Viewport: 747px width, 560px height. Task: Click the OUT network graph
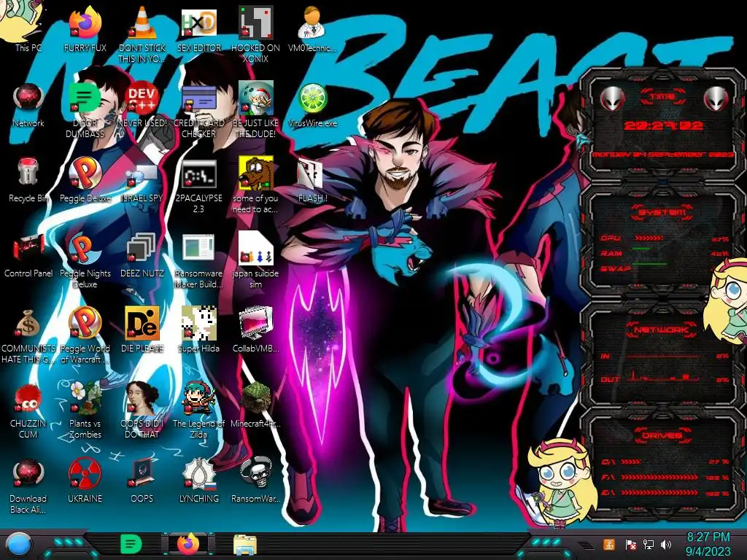[x=663, y=376]
